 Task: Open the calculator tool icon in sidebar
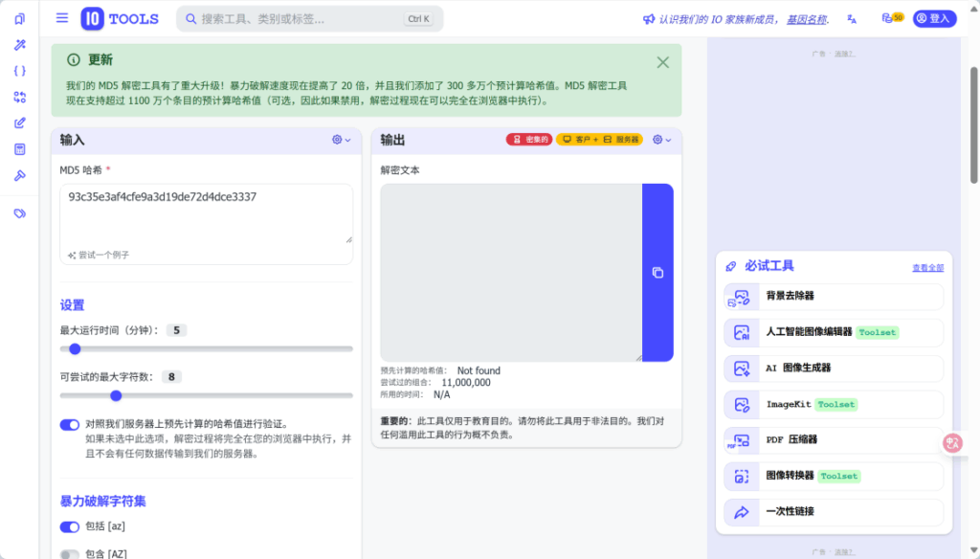point(21,148)
